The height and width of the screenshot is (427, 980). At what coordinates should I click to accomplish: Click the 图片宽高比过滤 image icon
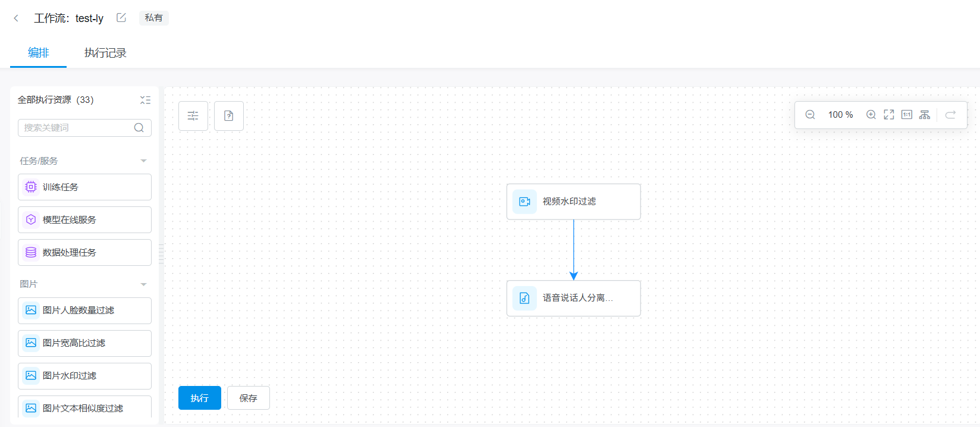click(31, 343)
